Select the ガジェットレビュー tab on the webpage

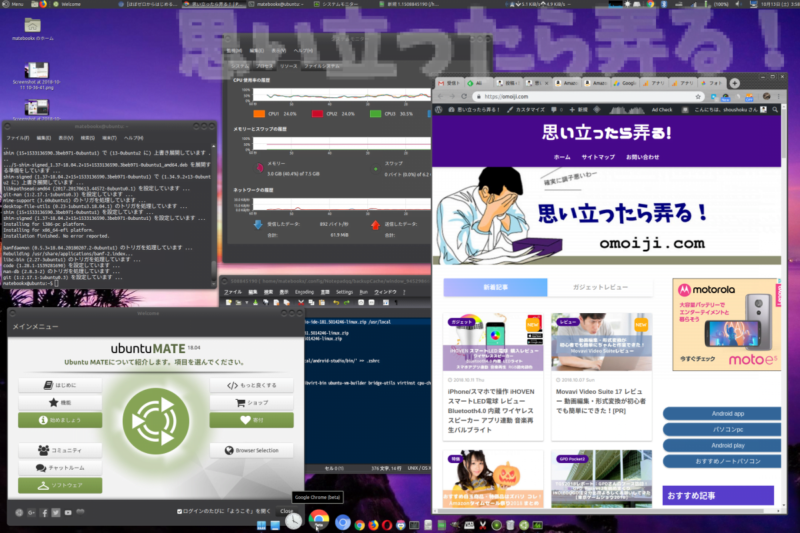[x=600, y=287]
